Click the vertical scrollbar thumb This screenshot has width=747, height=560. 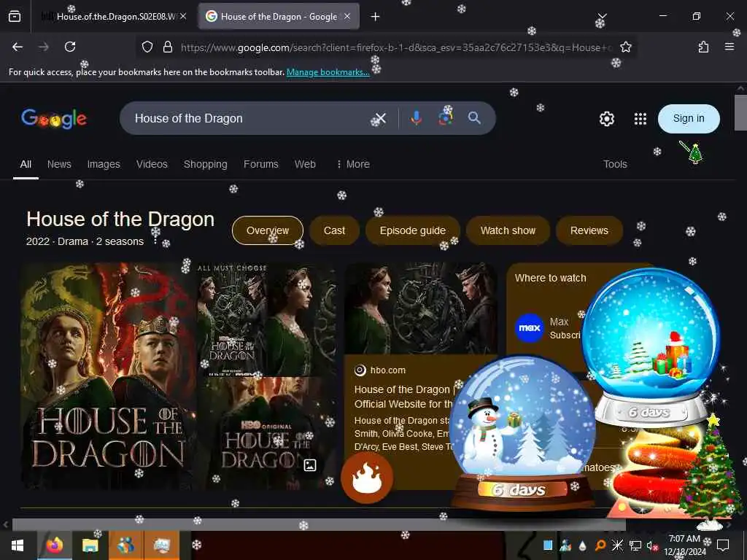[740, 112]
